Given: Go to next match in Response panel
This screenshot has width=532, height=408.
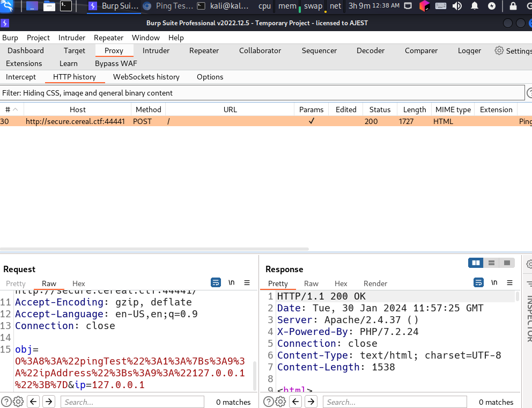Looking at the screenshot, I should coord(311,402).
